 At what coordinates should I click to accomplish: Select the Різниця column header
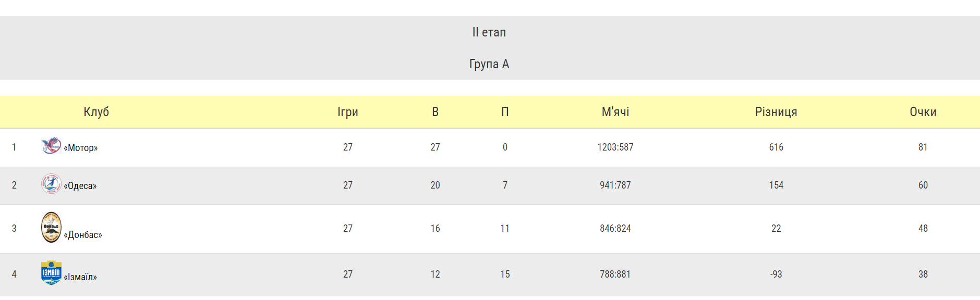[x=776, y=112]
